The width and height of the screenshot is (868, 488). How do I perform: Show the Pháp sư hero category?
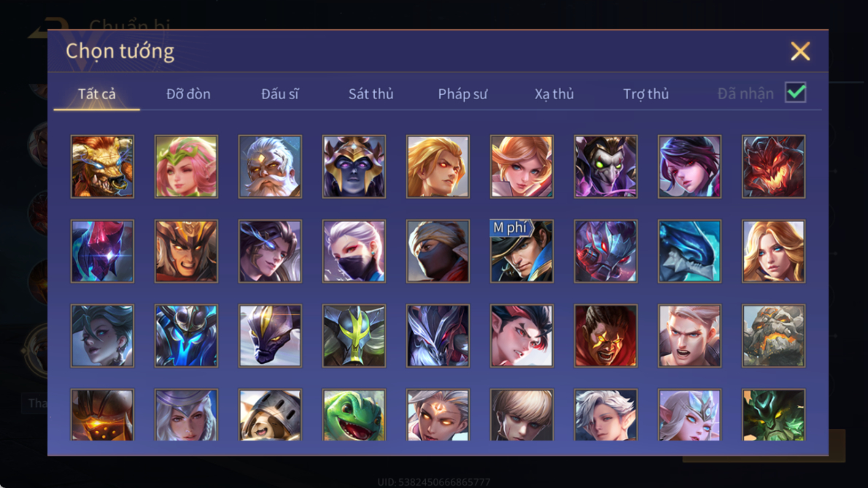pos(462,94)
